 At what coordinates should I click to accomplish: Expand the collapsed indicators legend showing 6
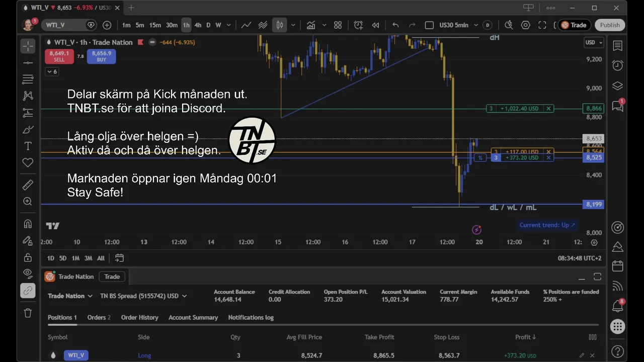52,72
